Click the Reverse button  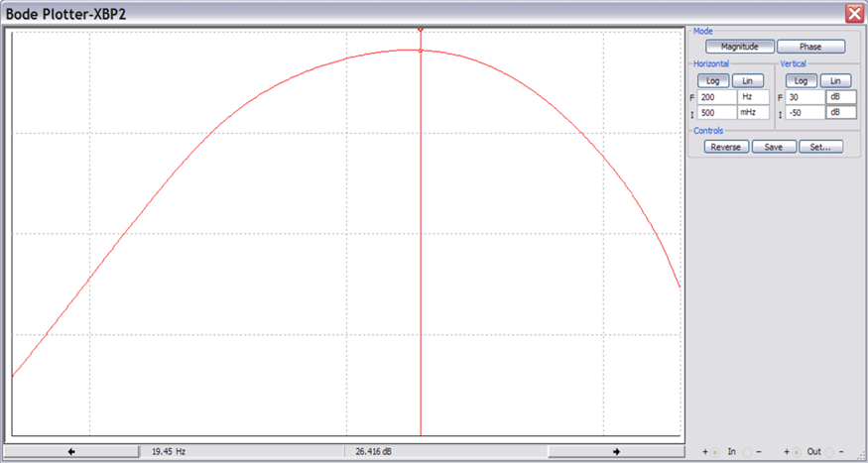pyautogui.click(x=726, y=147)
